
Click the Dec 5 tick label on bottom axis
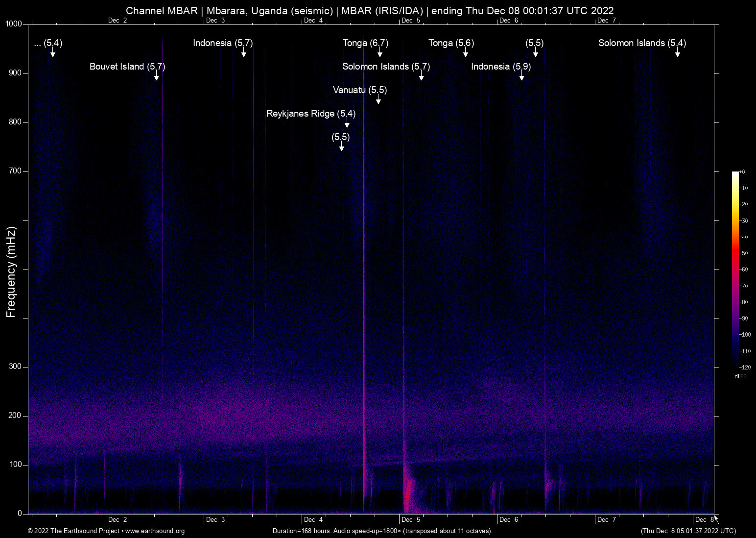coord(410,519)
